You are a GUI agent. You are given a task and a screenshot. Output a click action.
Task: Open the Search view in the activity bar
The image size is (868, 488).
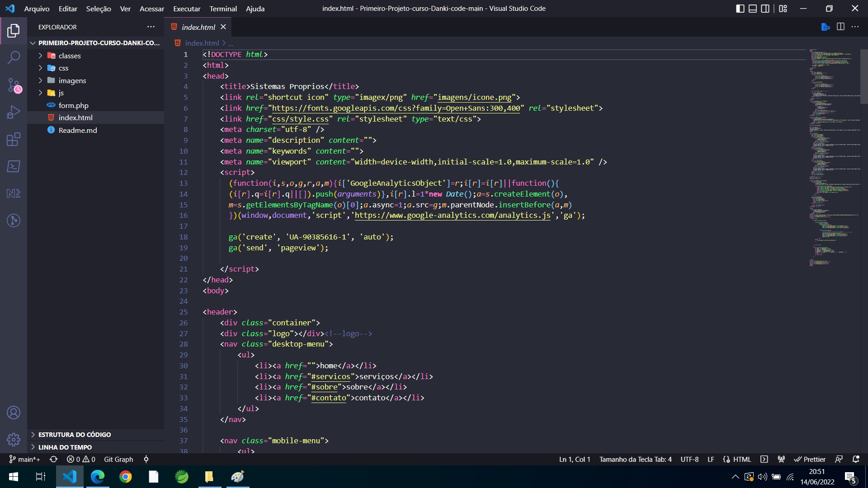pyautogui.click(x=14, y=58)
